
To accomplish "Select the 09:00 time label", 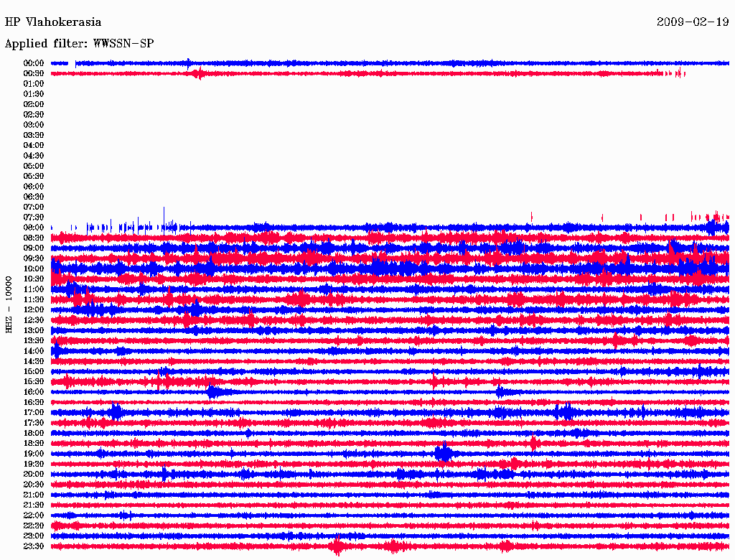I will pos(33,248).
